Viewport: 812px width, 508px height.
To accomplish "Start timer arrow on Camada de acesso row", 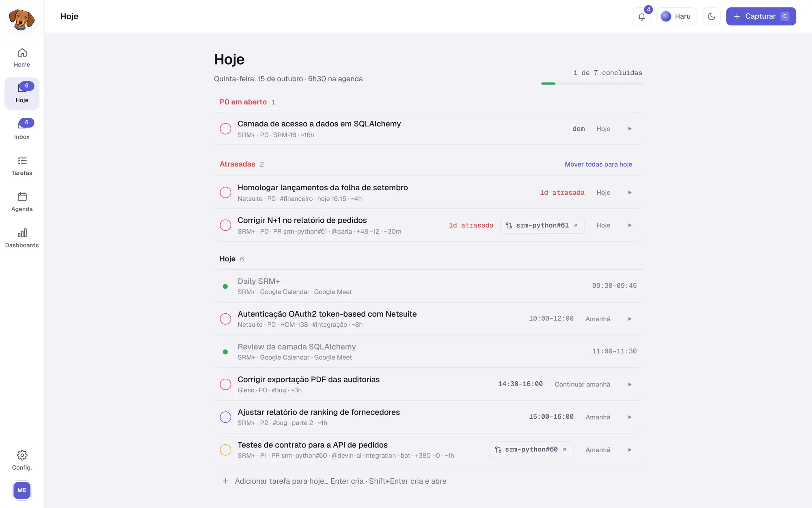I will 630,129.
